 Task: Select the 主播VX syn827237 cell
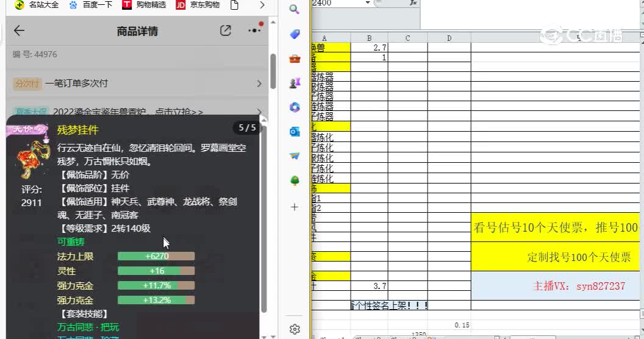556,285
